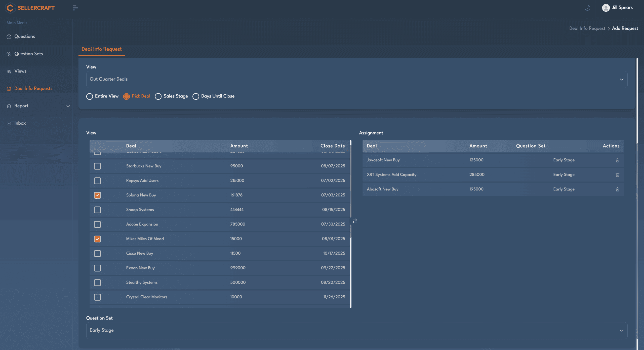Check the Starbucks New Buy checkbox
The width and height of the screenshot is (644, 350).
[x=97, y=166]
